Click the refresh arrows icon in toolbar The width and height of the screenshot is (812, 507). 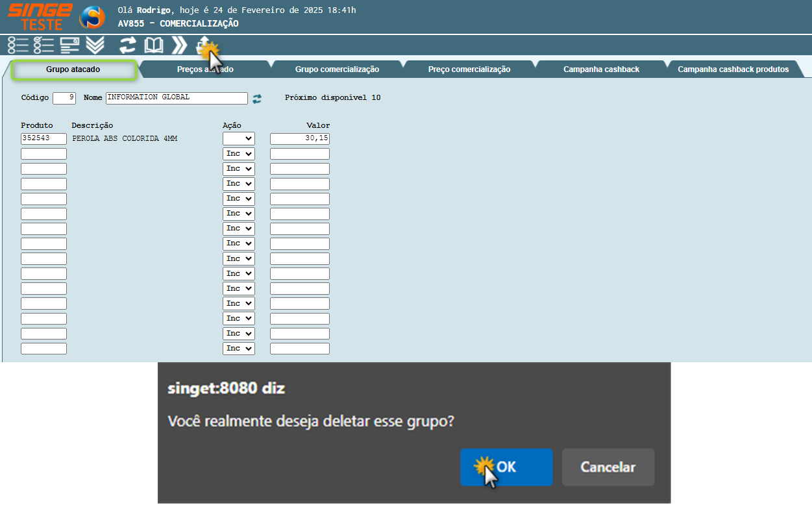click(128, 45)
